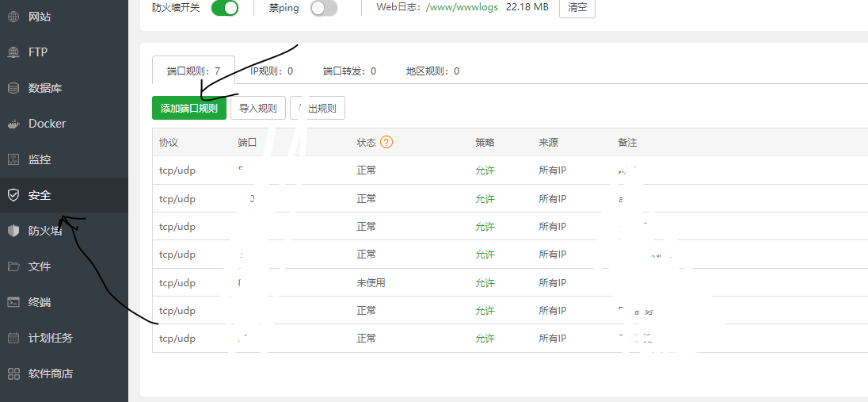Viewport: 868px width, 402px height.
Task: Switch to the 端口转发 tab
Action: 349,71
